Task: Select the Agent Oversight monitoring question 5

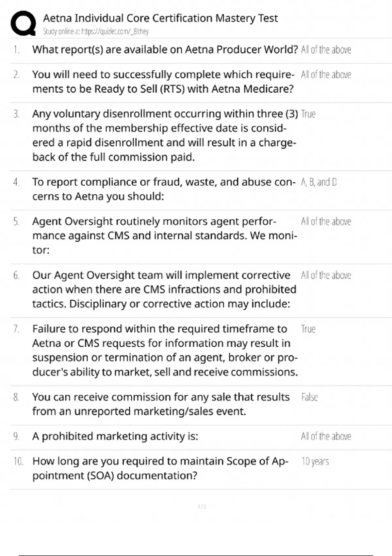Action: (x=164, y=235)
